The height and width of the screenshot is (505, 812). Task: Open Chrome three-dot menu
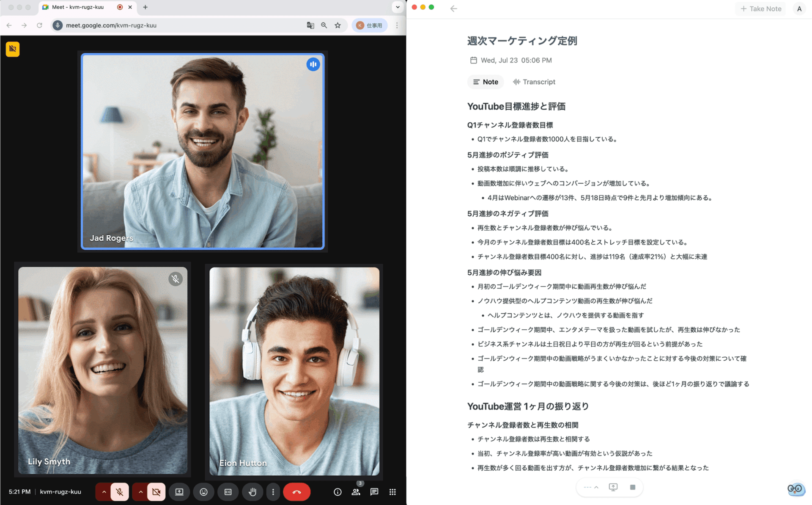click(x=397, y=25)
